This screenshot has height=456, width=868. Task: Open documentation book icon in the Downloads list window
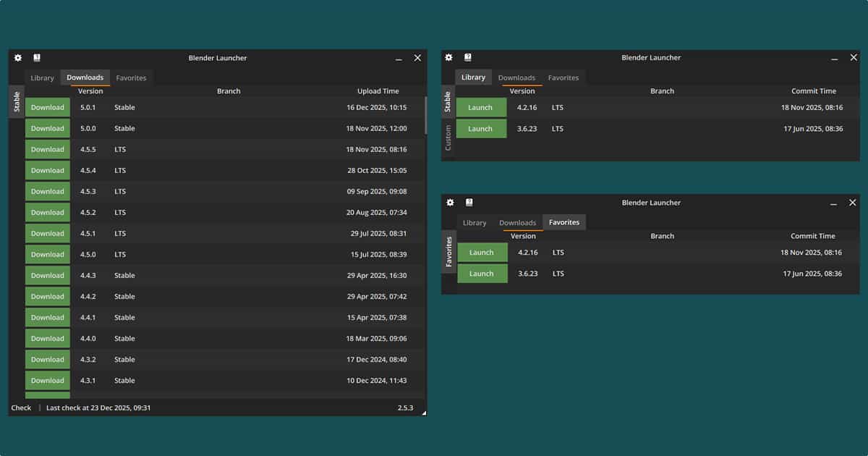37,58
